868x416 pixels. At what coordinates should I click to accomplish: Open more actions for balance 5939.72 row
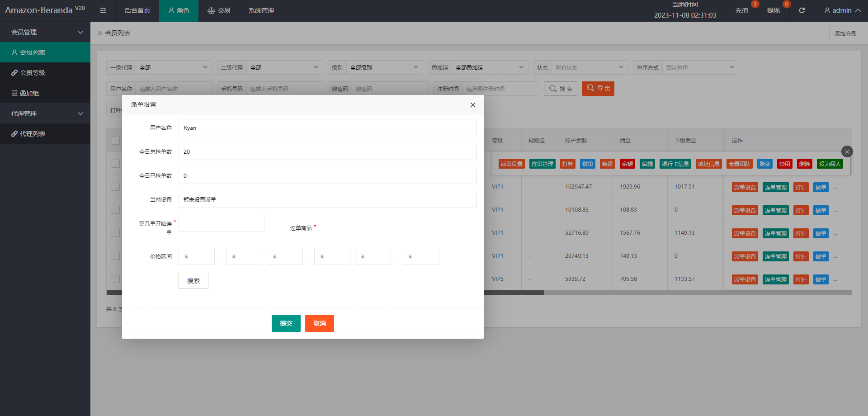835,280
